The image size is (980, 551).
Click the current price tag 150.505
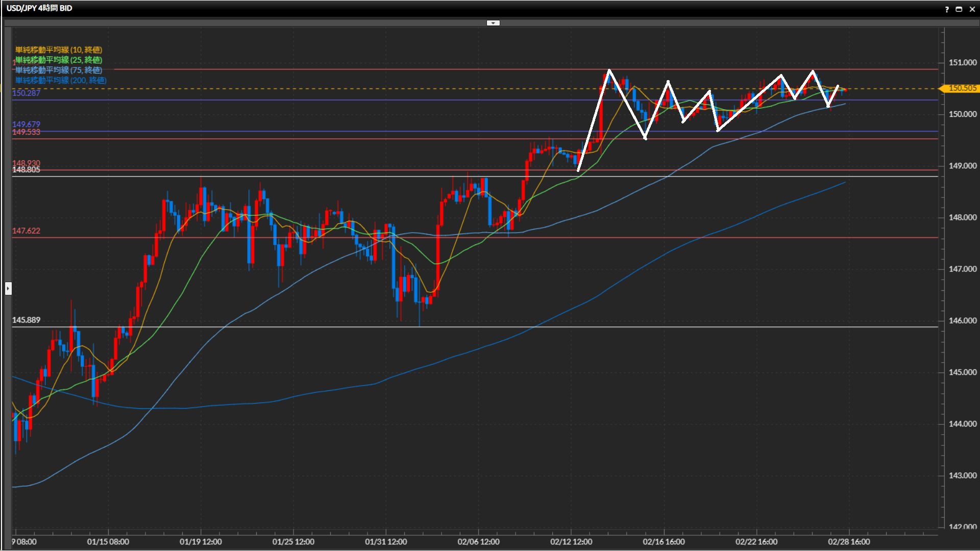pyautogui.click(x=962, y=88)
